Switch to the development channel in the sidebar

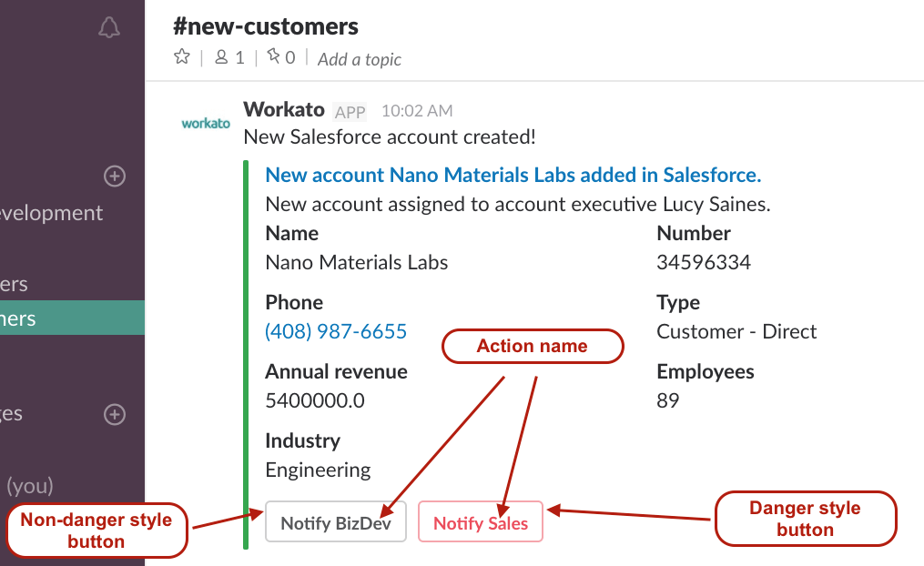pos(51,213)
